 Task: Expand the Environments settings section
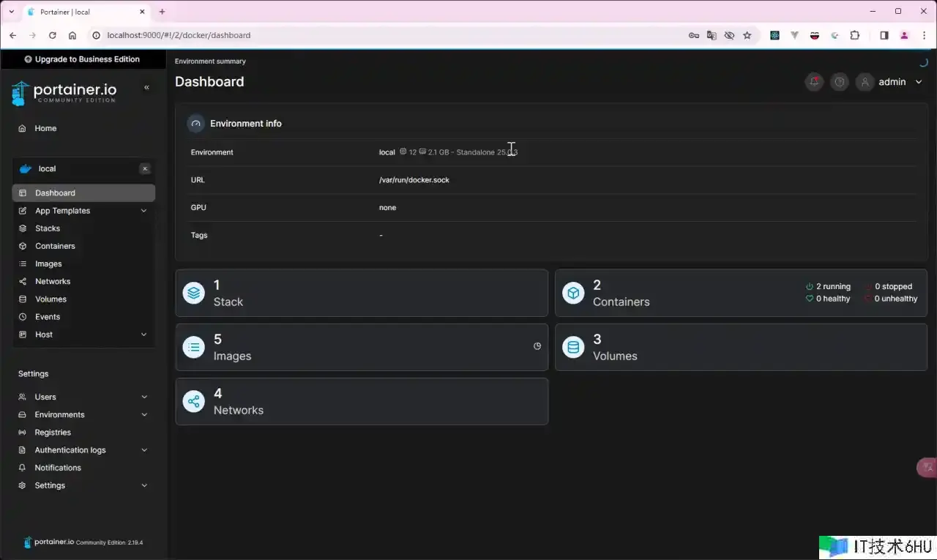tap(143, 415)
